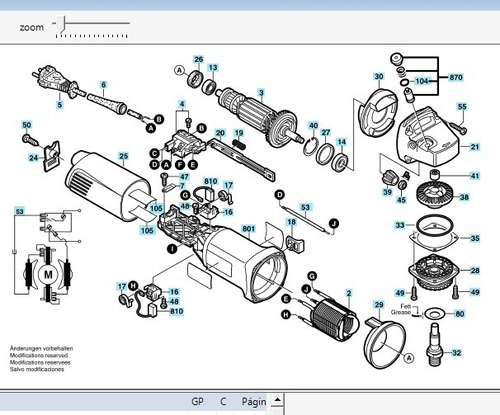Select part number 21 gear housing label
Viewport: 500px width, 415px height.
(x=475, y=147)
